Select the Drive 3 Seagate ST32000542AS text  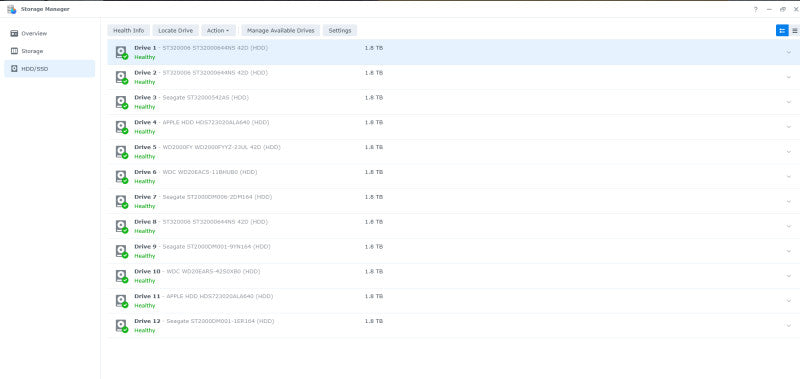tap(205, 97)
